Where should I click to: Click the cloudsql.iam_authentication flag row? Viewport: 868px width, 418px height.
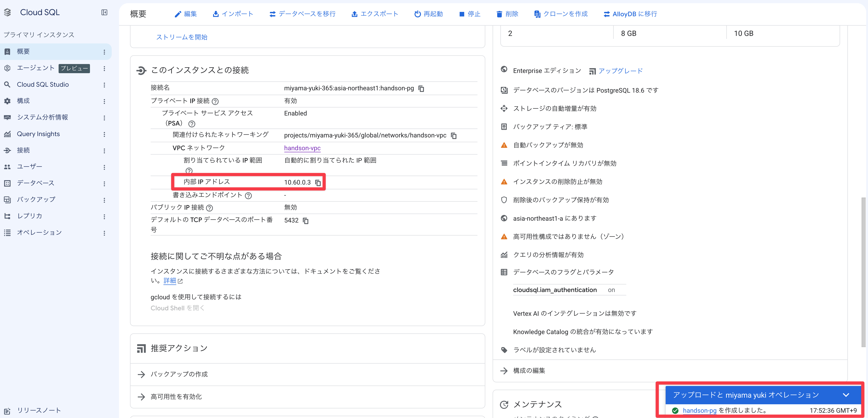pos(569,290)
